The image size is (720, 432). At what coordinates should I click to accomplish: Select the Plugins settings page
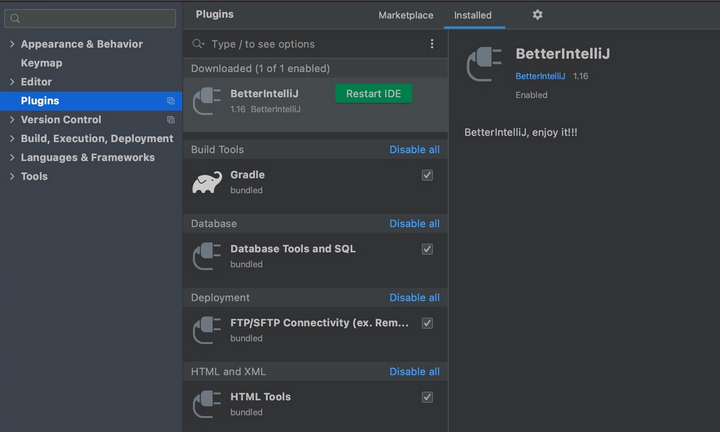click(91, 101)
